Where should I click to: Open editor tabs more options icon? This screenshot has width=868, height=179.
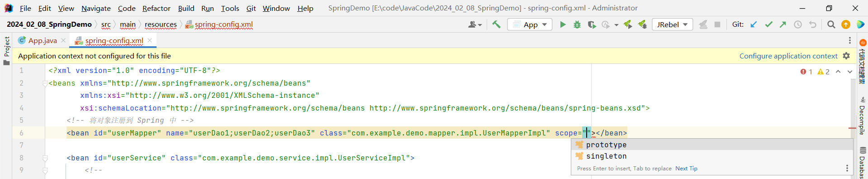click(849, 40)
